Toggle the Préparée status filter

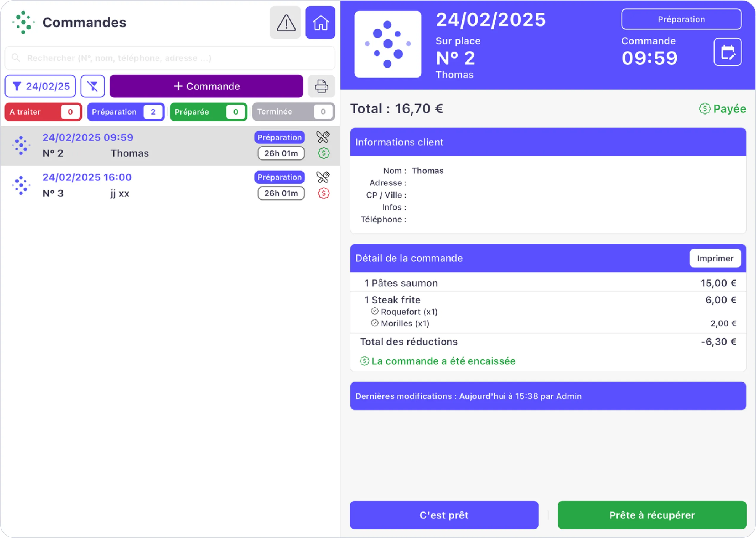[208, 112]
